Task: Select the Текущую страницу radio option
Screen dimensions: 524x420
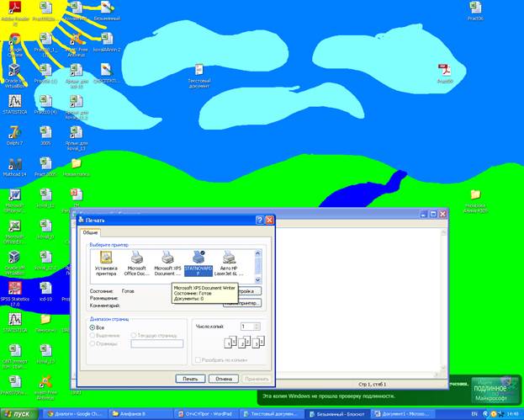Action: coord(134,335)
